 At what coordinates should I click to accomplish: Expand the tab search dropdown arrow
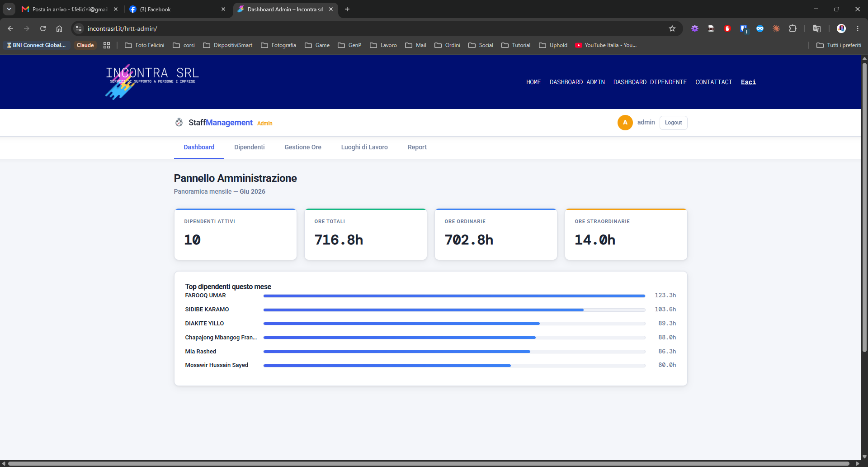click(9, 9)
